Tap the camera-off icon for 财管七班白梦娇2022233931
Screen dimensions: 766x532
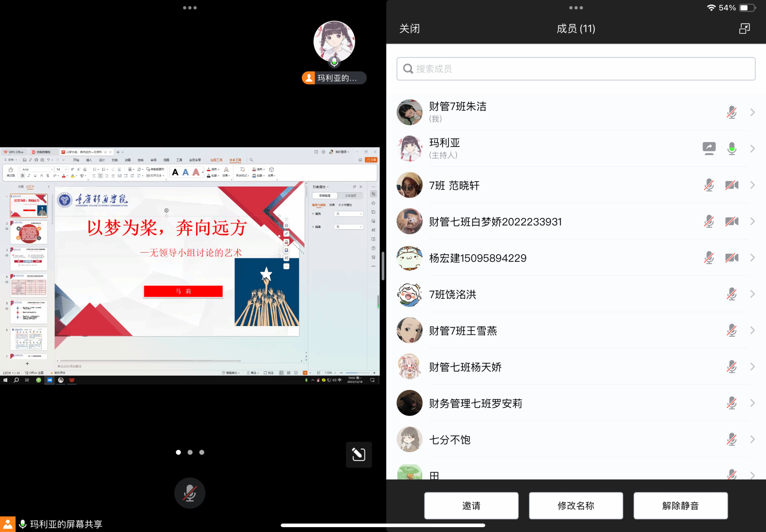coord(732,221)
